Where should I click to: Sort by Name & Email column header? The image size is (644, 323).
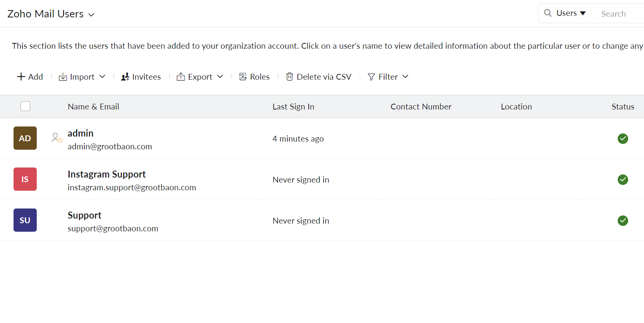tap(94, 106)
